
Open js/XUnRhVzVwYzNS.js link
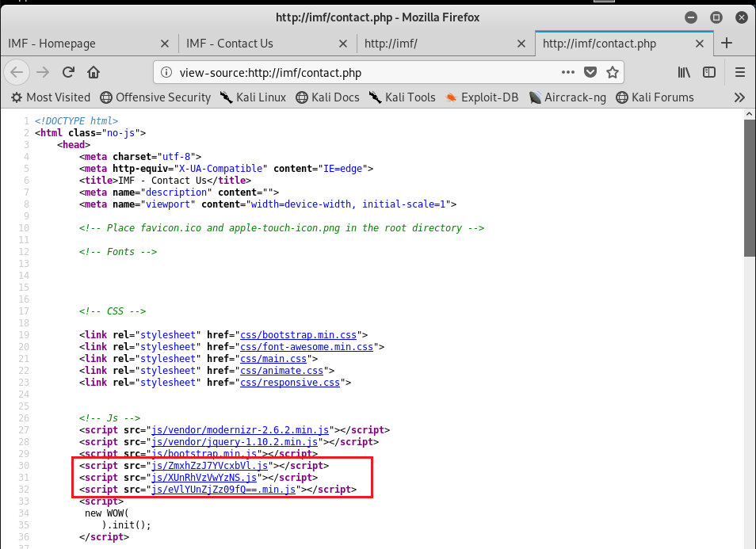[204, 478]
